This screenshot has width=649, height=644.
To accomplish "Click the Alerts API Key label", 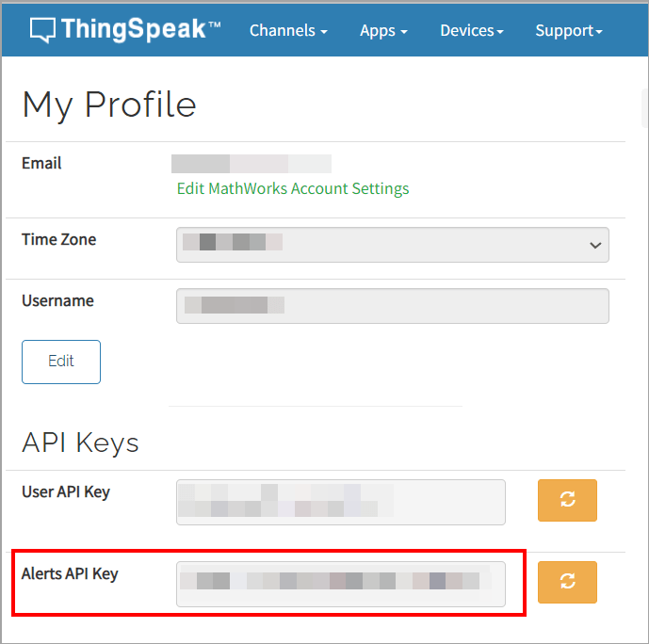I will point(70,573).
